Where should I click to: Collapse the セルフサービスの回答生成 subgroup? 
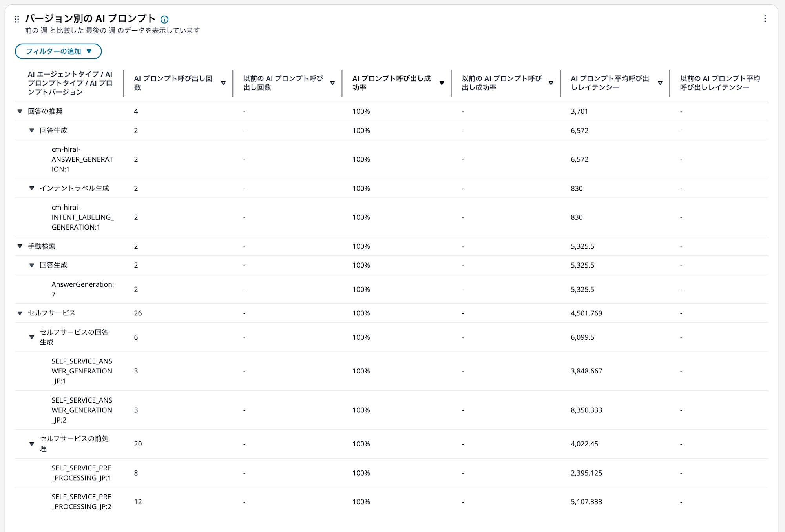[31, 337]
